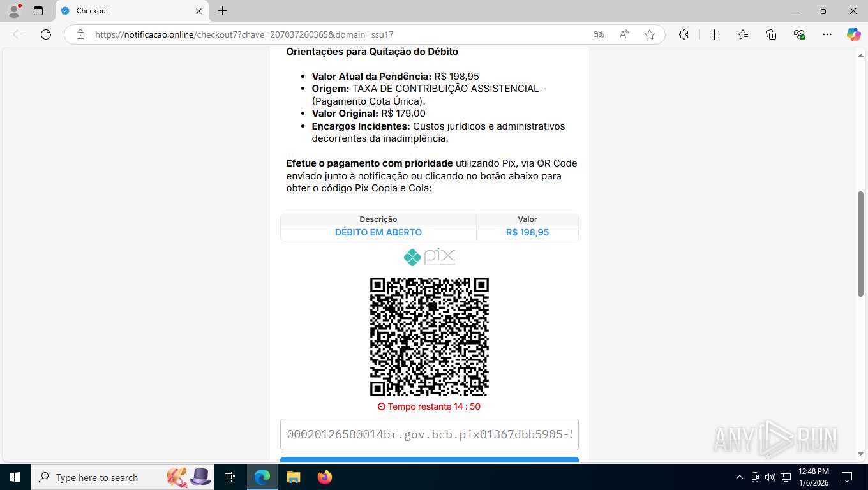Open the Collections icon
Image resolution: width=868 pixels, height=490 pixels.
771,34
